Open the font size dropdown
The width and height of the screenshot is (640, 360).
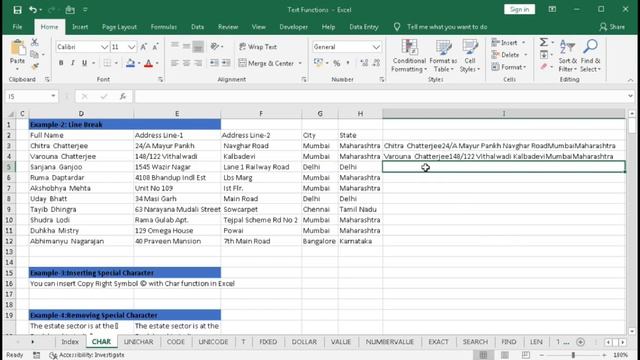(131, 47)
